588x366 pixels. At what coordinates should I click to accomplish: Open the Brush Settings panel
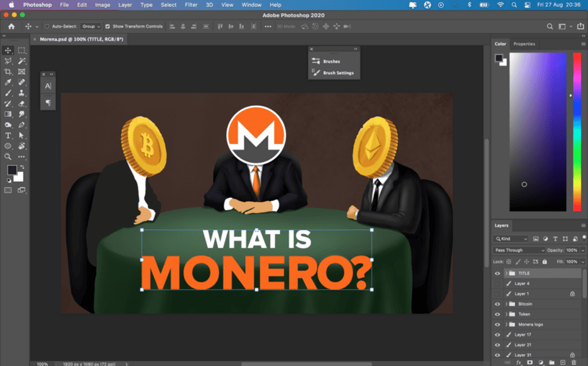pyautogui.click(x=338, y=73)
